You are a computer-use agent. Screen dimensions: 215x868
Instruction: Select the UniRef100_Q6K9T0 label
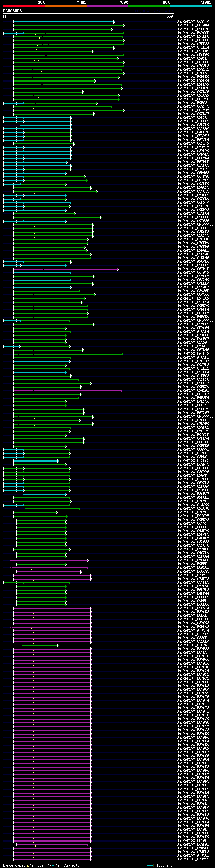coord(193,203)
